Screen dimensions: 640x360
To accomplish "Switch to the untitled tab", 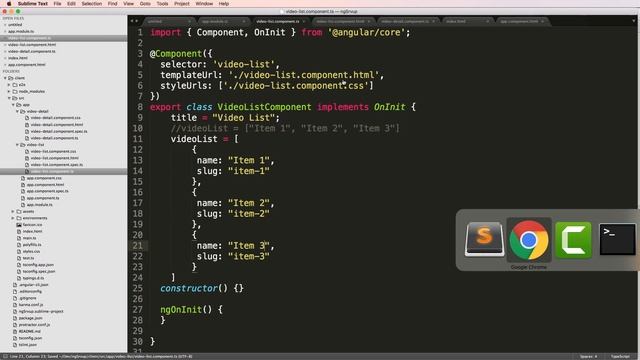I will point(168,21).
